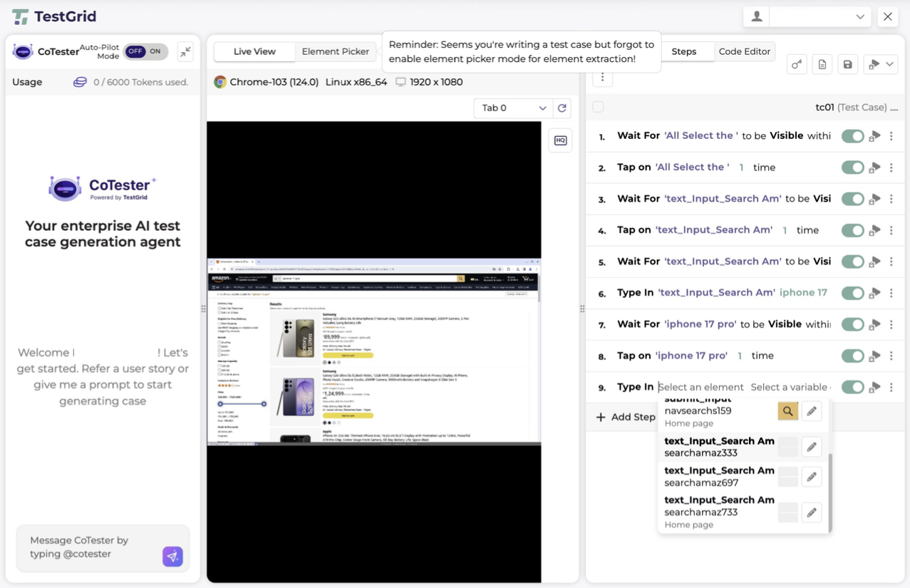910x588 pixels.
Task: Expand the run options chevron beside the debug-play icon
Action: [889, 65]
